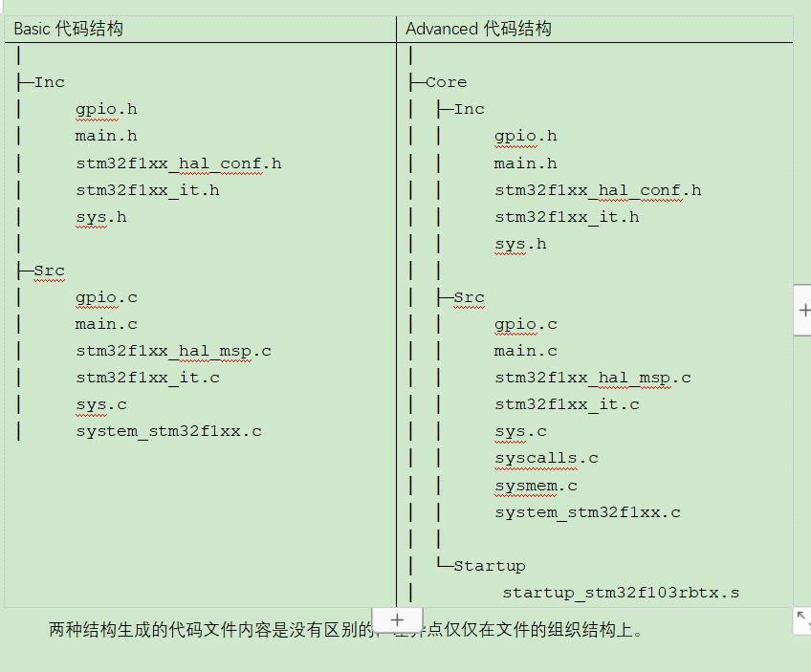Viewport: 811px width, 672px height.
Task: Open sysmem.c under Advanced Src
Action: click(x=536, y=485)
